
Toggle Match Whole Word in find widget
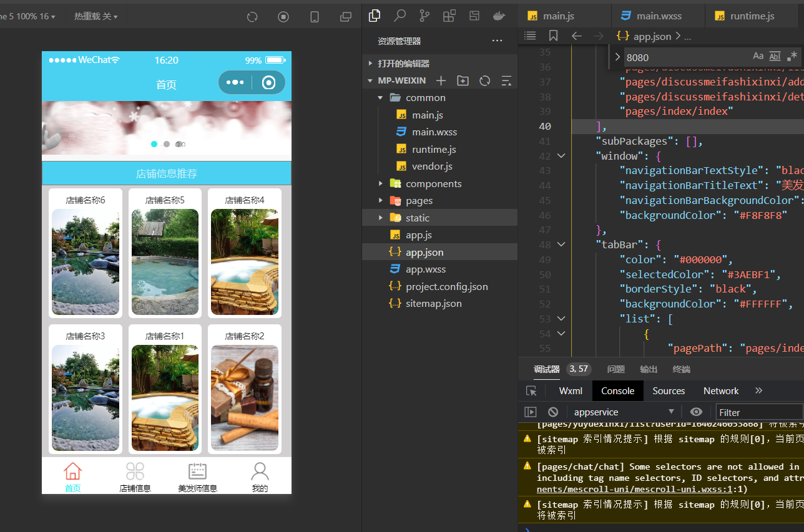pos(775,57)
